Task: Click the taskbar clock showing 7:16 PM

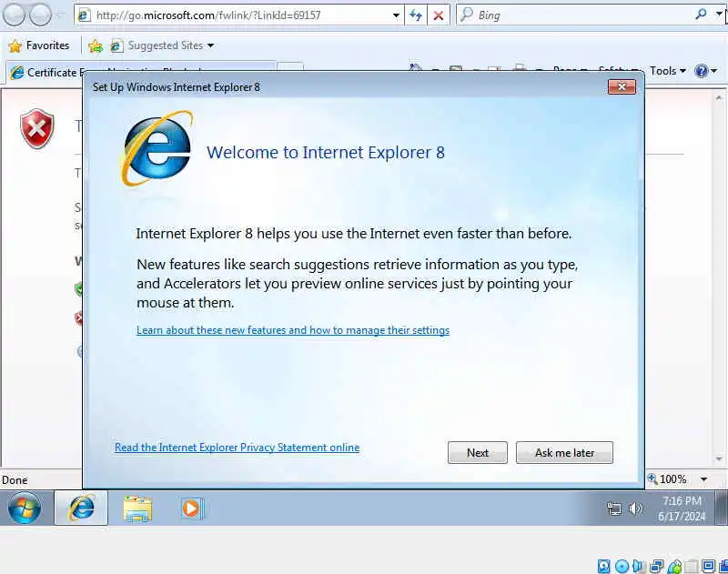Action: point(682,509)
